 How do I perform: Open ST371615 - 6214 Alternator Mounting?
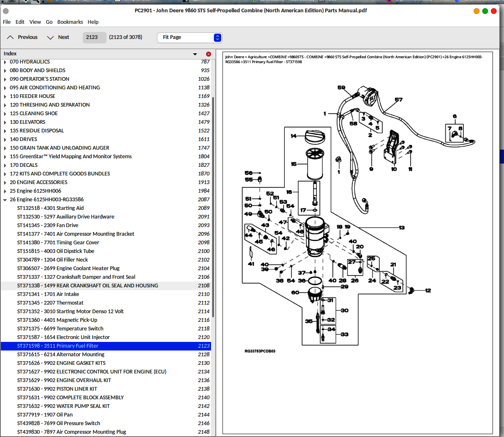pyautogui.click(x=106, y=355)
